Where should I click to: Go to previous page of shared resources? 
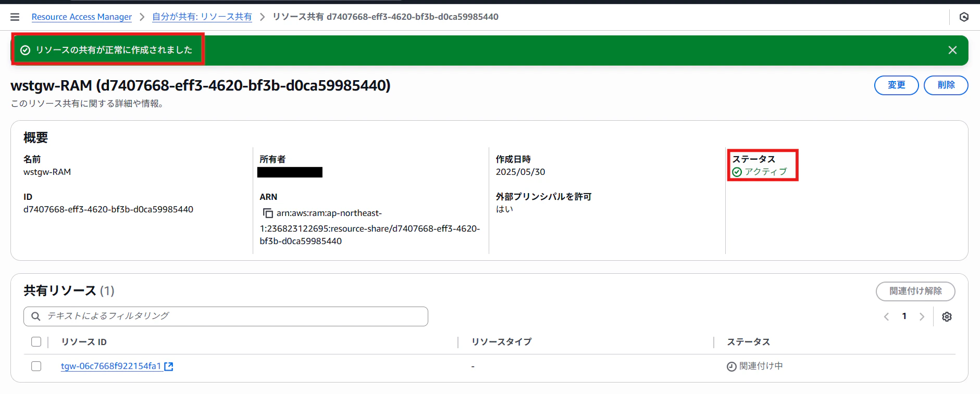[x=886, y=316]
